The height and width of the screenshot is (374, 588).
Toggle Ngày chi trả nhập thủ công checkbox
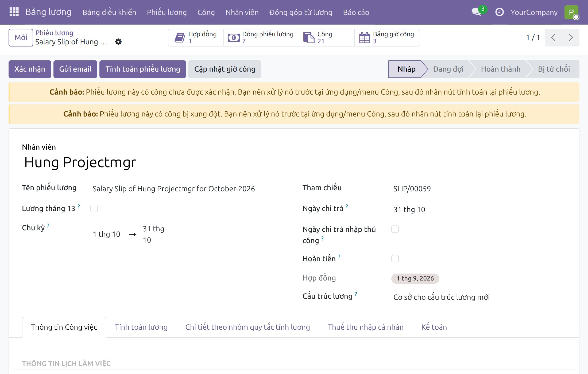(x=395, y=229)
